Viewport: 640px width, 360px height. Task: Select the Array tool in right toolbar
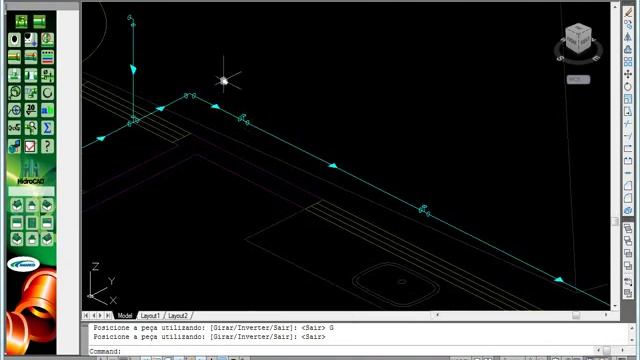point(628,62)
